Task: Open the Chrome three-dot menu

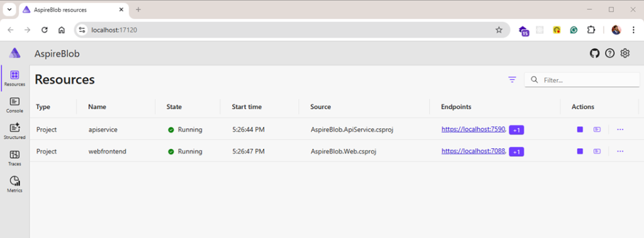Action: coord(633,30)
